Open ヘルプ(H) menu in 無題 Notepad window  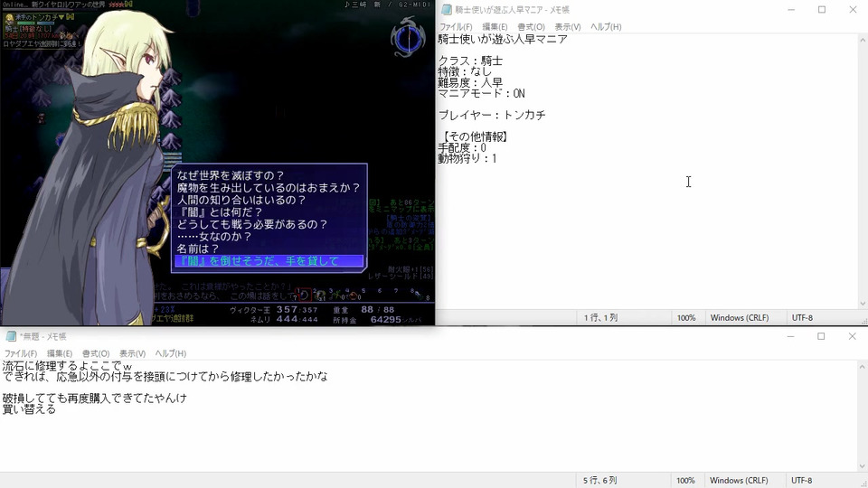[x=171, y=353]
